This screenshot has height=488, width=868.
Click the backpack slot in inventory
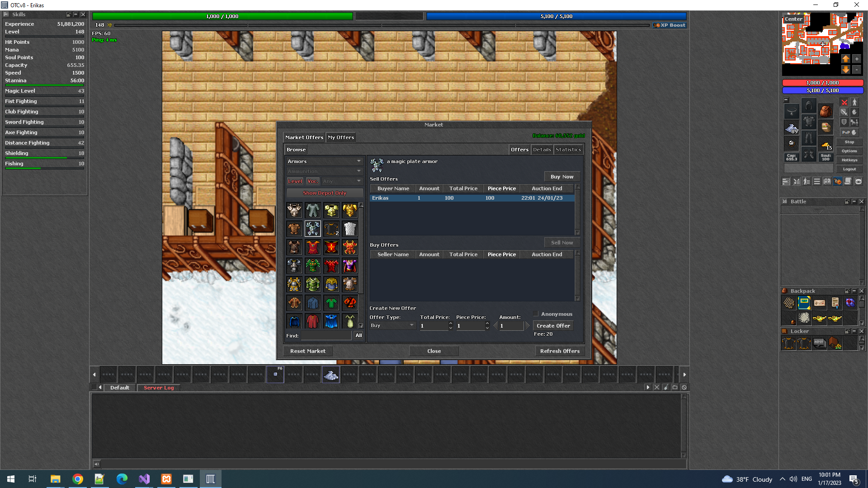click(x=826, y=111)
